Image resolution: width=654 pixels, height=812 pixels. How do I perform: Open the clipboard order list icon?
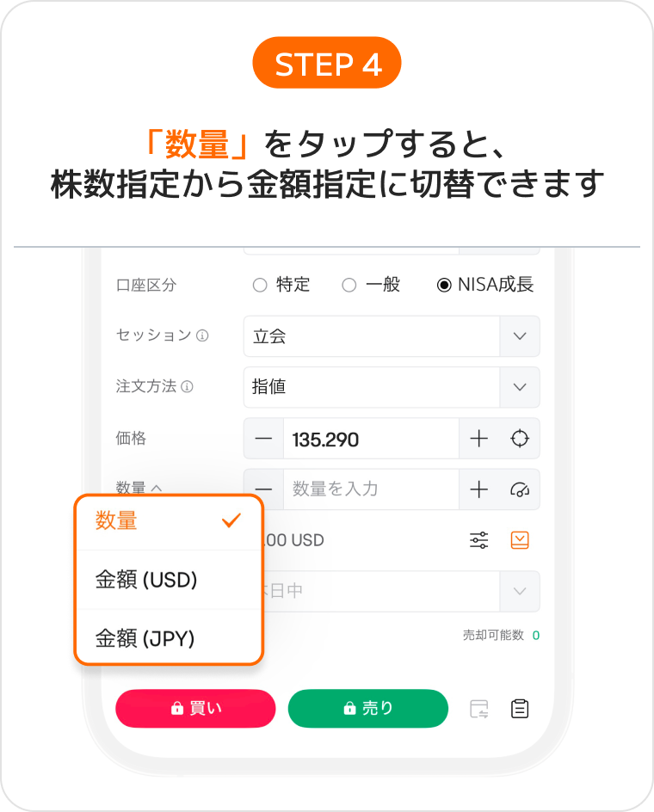click(520, 709)
